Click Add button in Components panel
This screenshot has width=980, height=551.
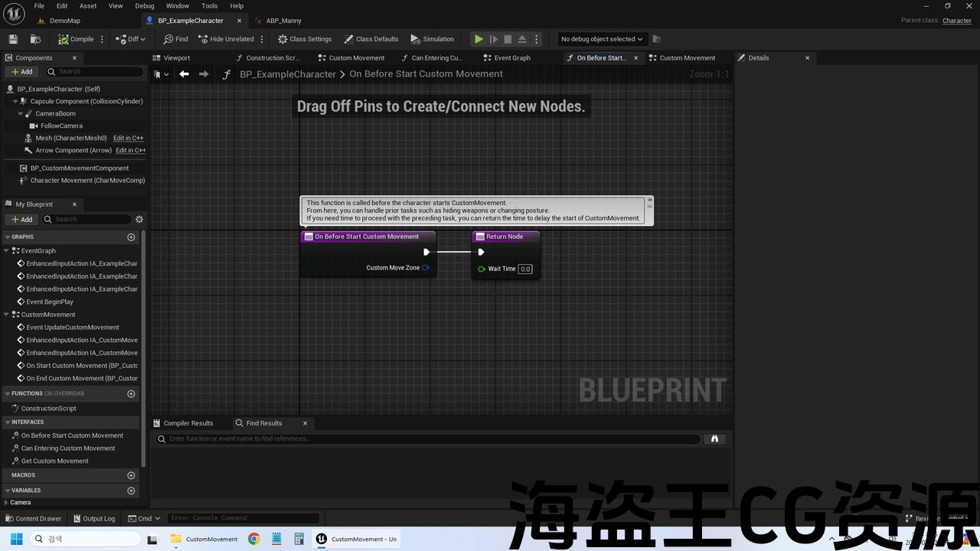point(21,72)
